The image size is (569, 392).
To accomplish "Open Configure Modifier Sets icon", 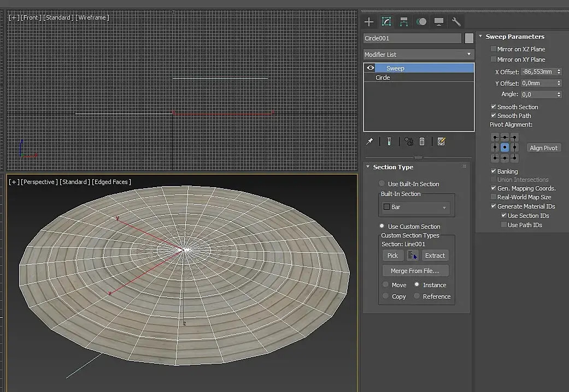I will 441,141.
